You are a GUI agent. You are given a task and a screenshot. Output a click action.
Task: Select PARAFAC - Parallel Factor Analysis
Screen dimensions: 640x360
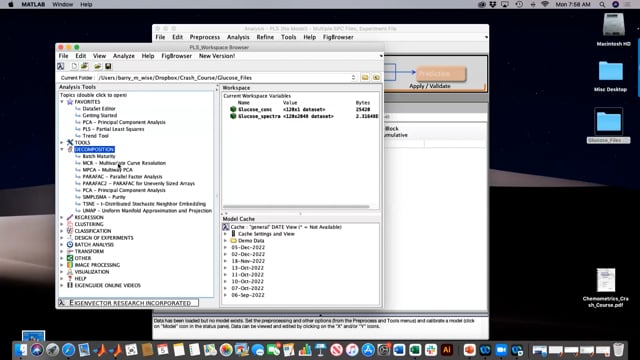point(122,177)
